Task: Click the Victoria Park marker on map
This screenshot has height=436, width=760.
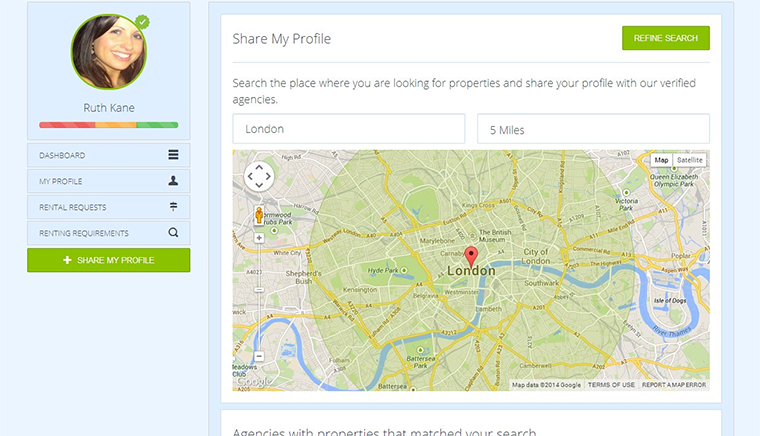Action: (626, 192)
